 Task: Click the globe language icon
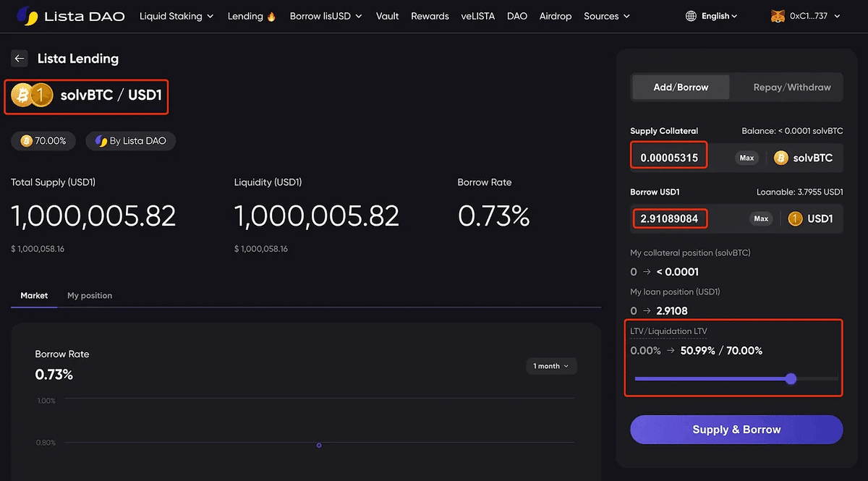click(x=691, y=16)
